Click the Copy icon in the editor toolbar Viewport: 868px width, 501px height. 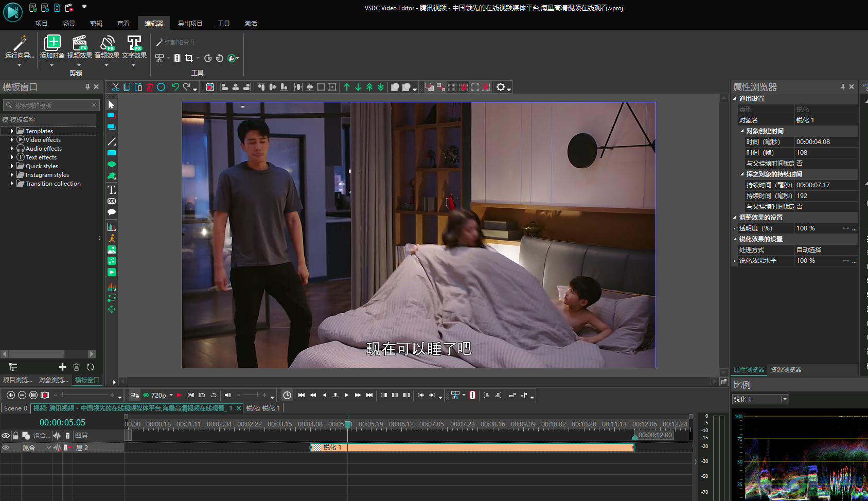(x=127, y=87)
